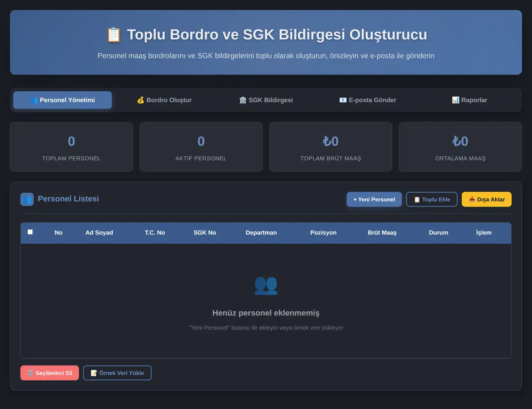Click the Personel Listesi heading text
532x409 pixels.
pyautogui.click(x=68, y=199)
